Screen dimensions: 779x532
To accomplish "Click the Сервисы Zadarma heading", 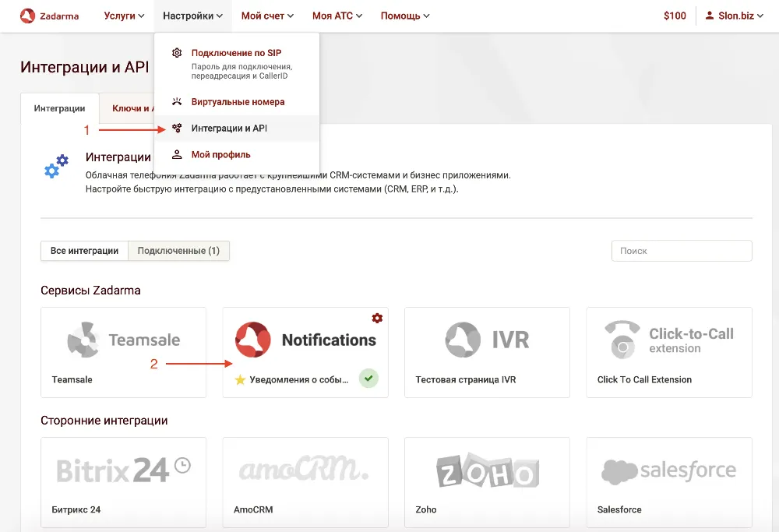I will point(90,291).
